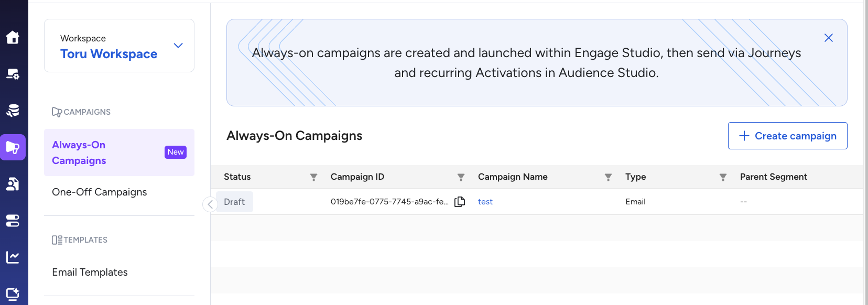Dismiss the always-on campaigns info banner
Screen dimensions: 868x305
[828, 38]
